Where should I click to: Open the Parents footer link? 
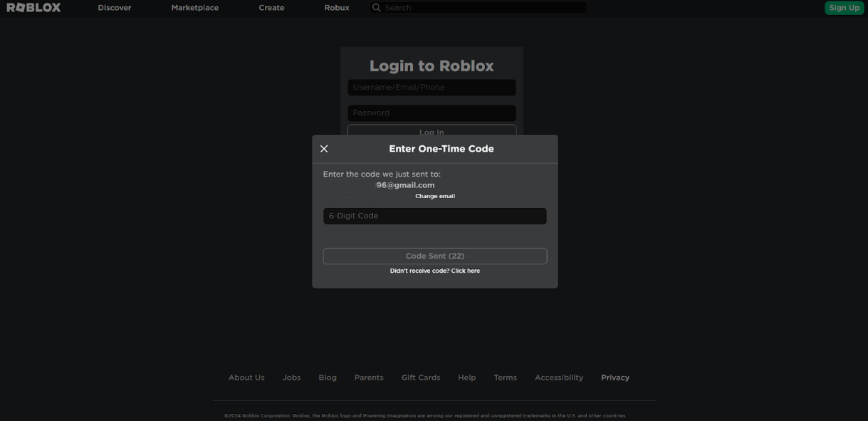[369, 378]
